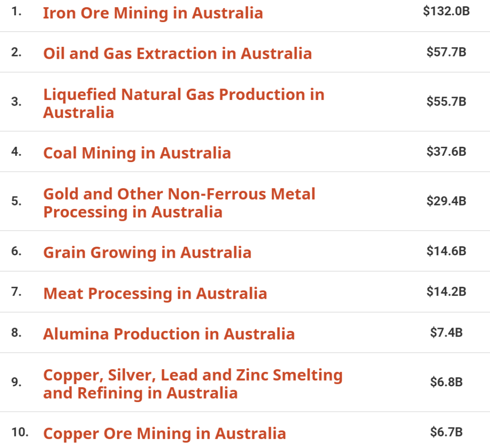Select the $37.6B value for Coal Mining
490x448 pixels.
coord(446,152)
